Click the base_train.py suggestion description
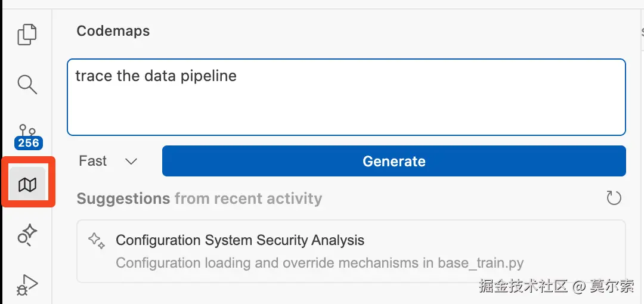 319,263
